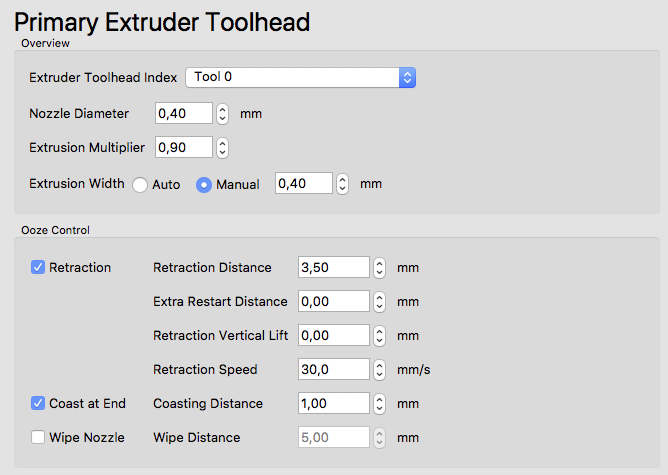The image size is (668, 475).
Task: Click the manual Extrusion Width value field
Action: [x=304, y=183]
